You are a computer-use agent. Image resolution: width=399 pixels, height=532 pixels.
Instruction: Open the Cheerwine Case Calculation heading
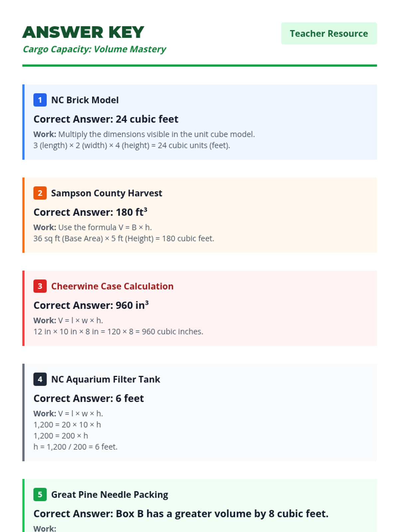click(112, 286)
